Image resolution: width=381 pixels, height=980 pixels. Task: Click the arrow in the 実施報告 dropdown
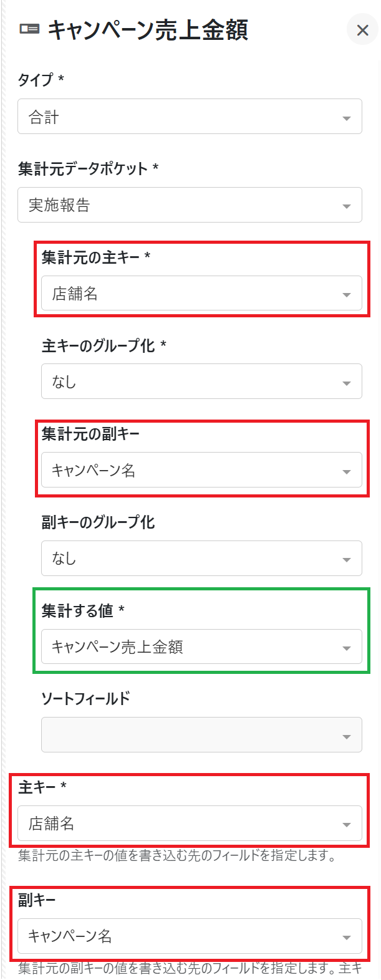347,207
